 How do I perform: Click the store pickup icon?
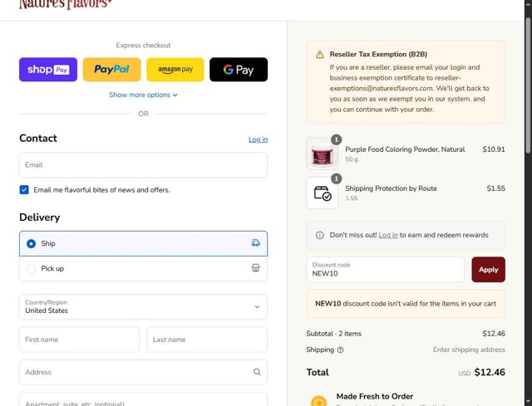point(256,268)
